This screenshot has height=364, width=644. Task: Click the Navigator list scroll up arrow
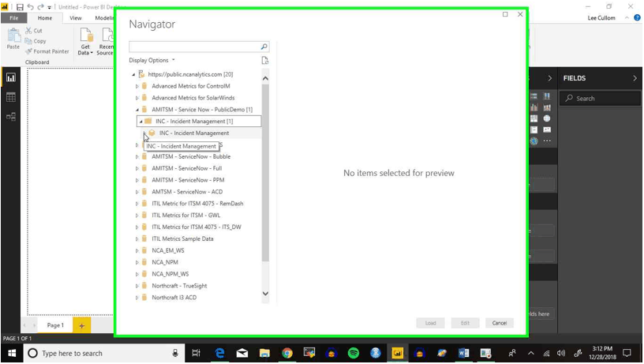(x=265, y=78)
